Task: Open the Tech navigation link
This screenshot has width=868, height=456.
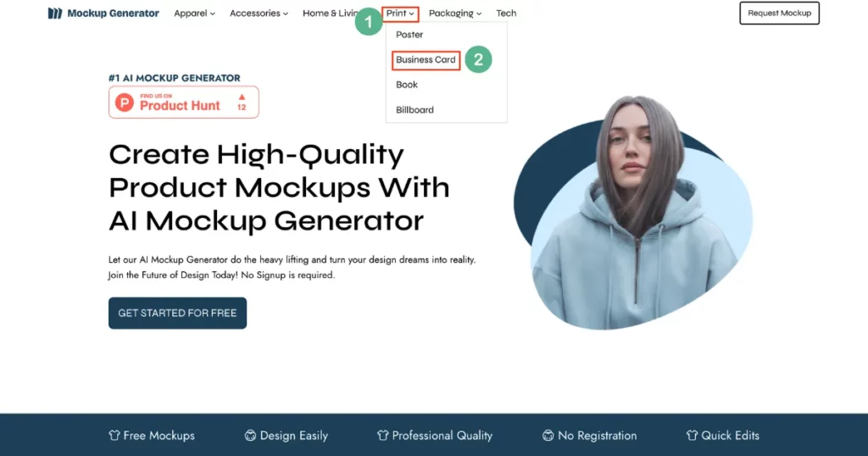Action: tap(506, 14)
